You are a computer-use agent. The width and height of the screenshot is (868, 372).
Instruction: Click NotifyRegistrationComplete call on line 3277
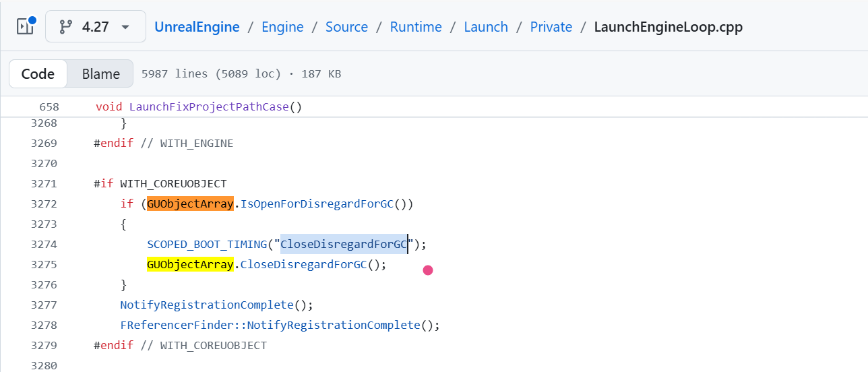[207, 305]
